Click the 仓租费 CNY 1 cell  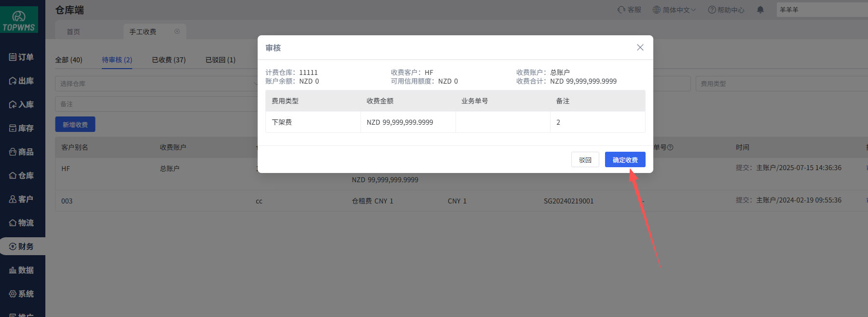pyautogui.click(x=372, y=201)
